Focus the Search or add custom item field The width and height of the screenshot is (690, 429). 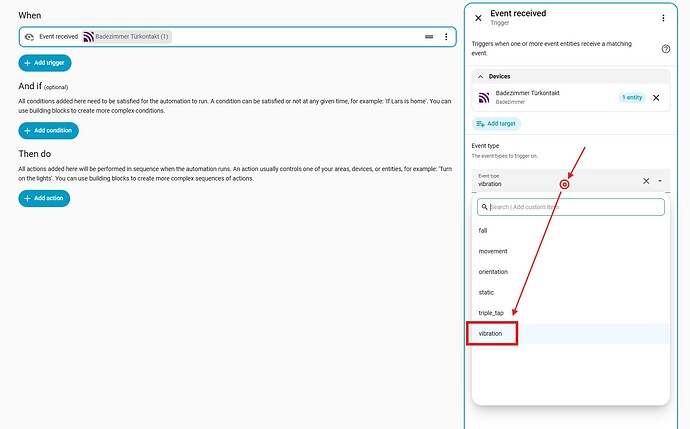coord(571,207)
